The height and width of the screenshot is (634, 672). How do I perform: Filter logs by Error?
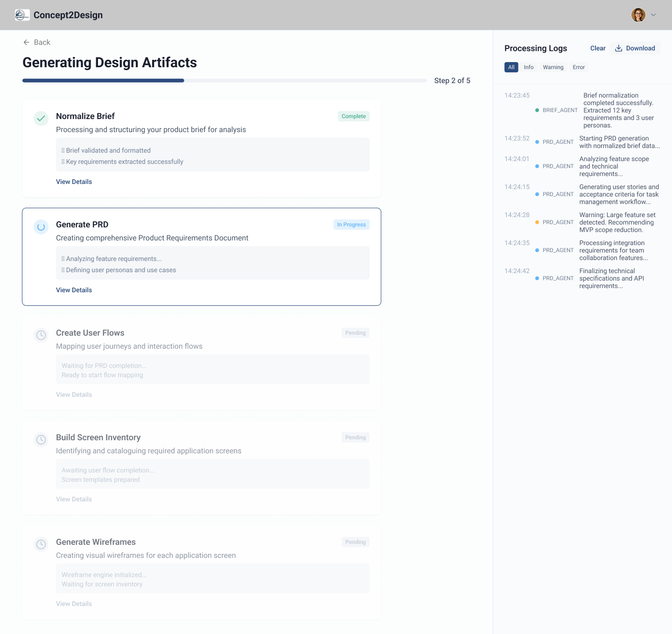[x=579, y=67]
